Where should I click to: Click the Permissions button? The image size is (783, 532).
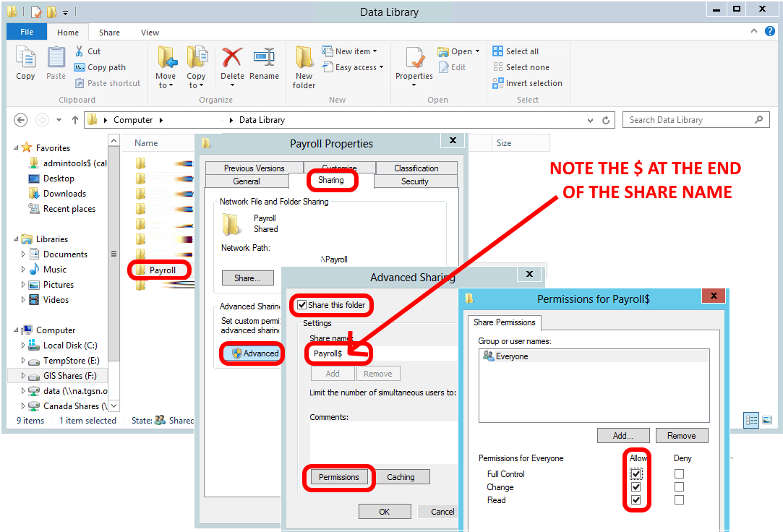pyautogui.click(x=338, y=477)
